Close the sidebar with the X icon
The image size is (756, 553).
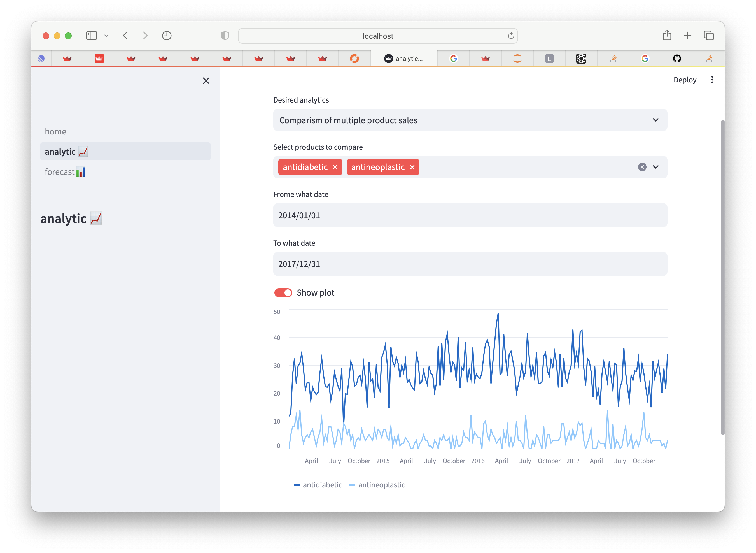click(206, 81)
